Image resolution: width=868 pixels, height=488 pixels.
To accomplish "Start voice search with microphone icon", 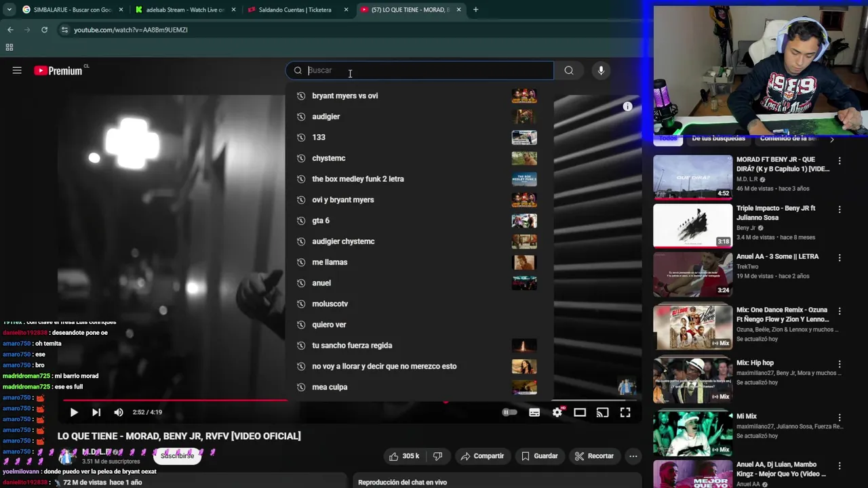I will 601,70.
